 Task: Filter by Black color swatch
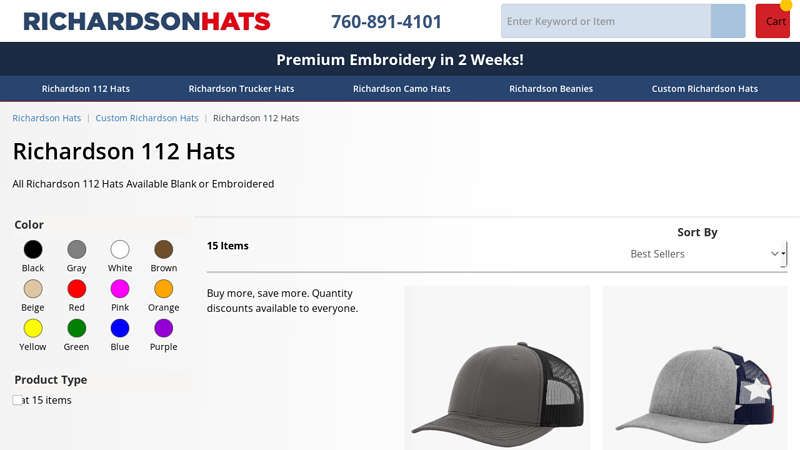[33, 249]
